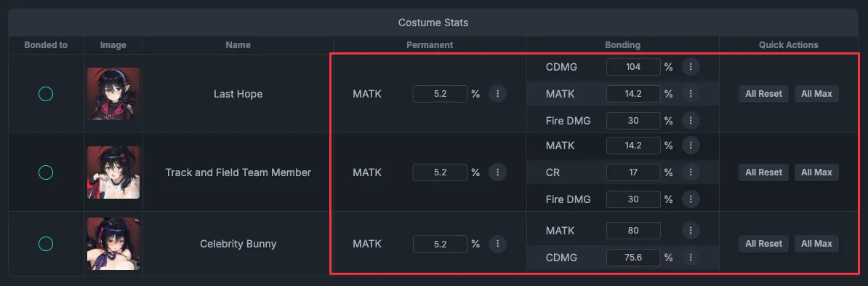Open options menu for Last Hope permanent MATK

point(497,94)
